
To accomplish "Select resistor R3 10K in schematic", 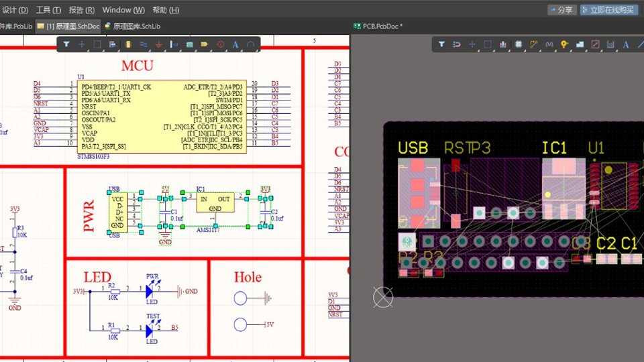I will coord(15,233).
